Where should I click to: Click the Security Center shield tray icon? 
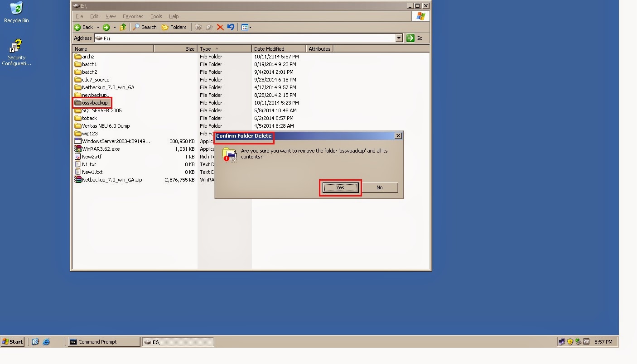[x=569, y=342]
